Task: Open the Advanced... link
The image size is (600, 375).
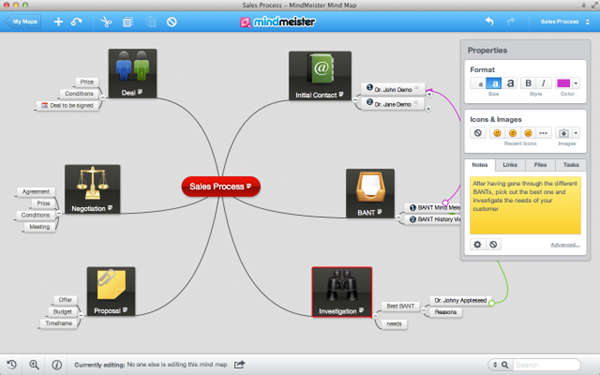Action: [x=565, y=245]
